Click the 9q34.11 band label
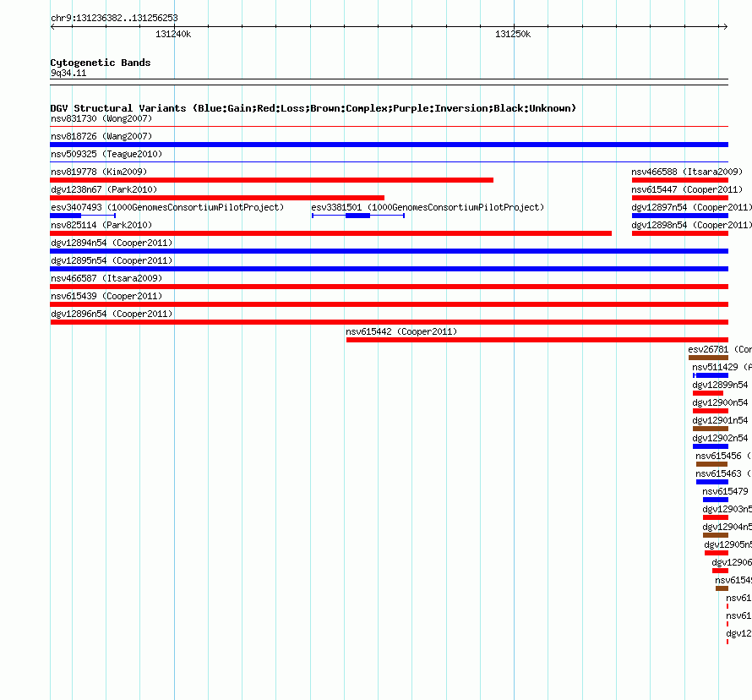The image size is (752, 700). click(68, 73)
